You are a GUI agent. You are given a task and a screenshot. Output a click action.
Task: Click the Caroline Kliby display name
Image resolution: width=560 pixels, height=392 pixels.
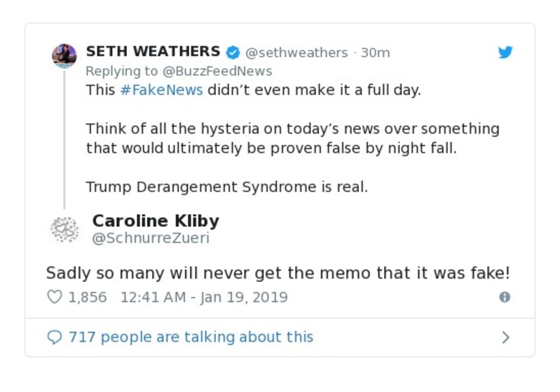tap(156, 220)
